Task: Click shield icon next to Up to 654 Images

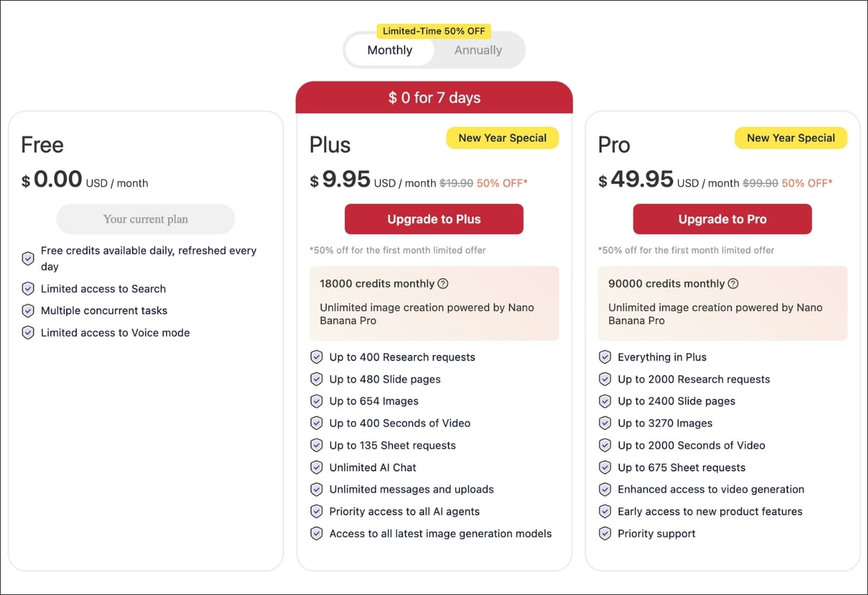Action: [316, 401]
